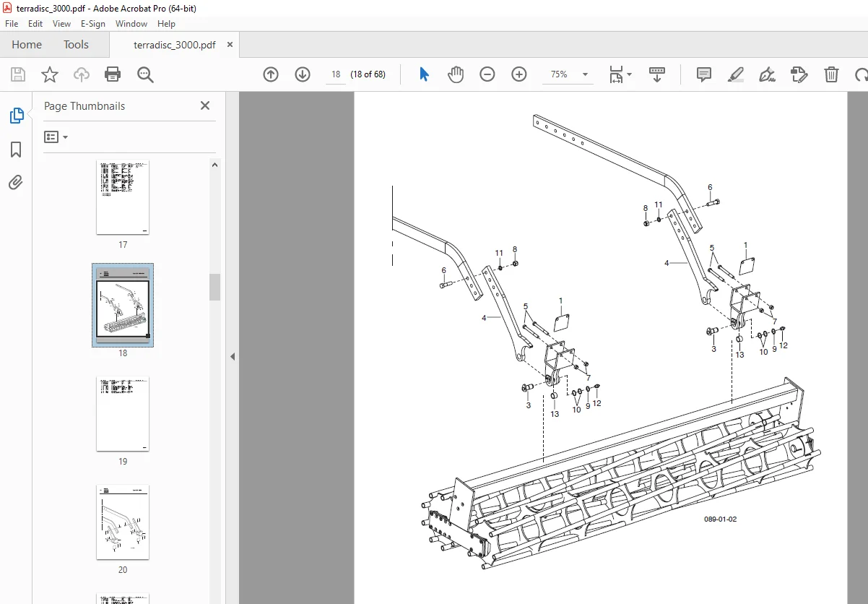Select the page 18 thumbnail
The width and height of the screenshot is (868, 604).
[x=123, y=305]
